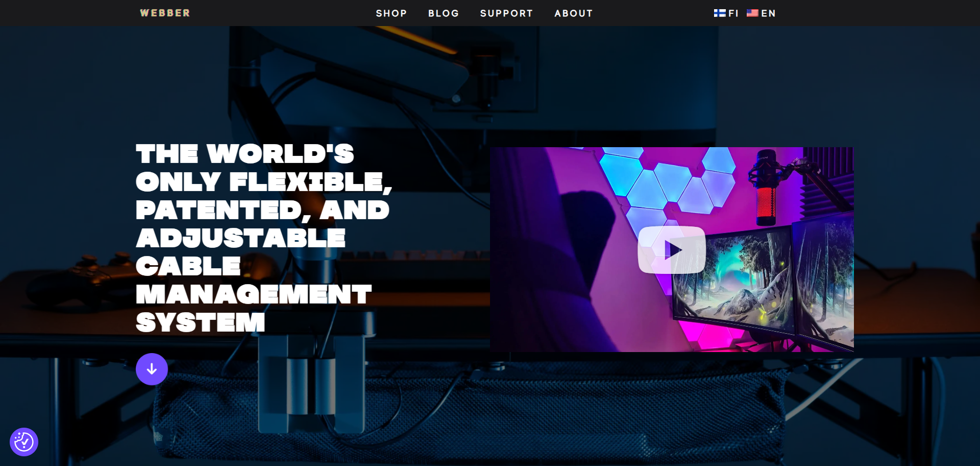Play the video with the play button
Screen dimensions: 980x466
672,250
